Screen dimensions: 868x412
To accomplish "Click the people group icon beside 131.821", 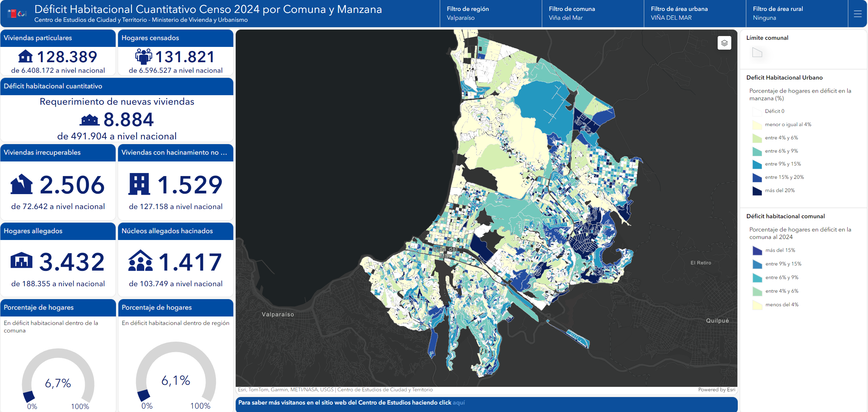I will pos(144,56).
